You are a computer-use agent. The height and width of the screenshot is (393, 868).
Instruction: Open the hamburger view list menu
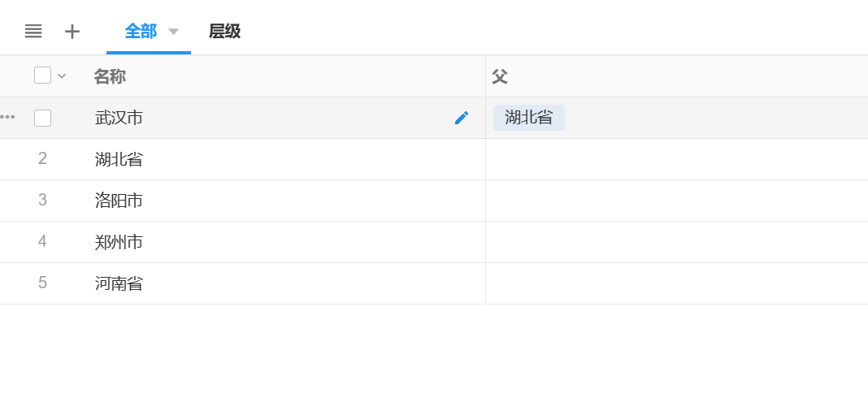click(x=33, y=32)
